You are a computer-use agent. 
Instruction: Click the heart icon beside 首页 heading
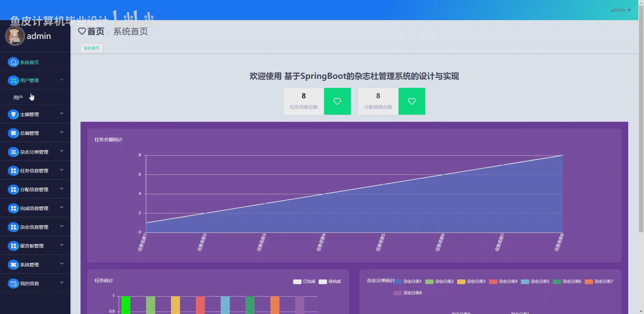(x=82, y=31)
